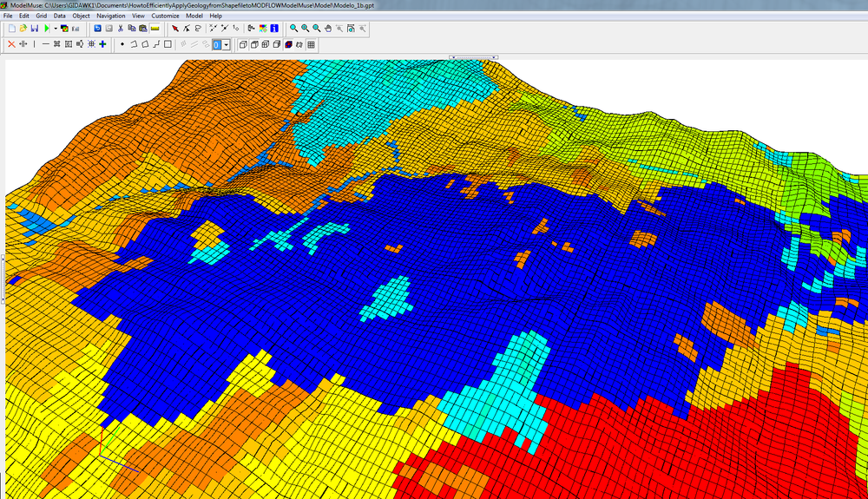Click the Run Model green arrow icon

(x=46, y=28)
